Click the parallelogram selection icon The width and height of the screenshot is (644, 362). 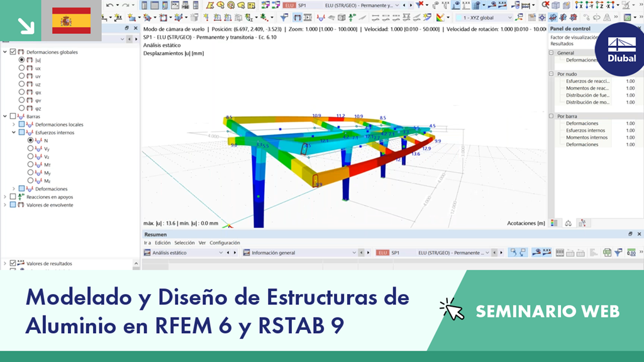[210, 5]
